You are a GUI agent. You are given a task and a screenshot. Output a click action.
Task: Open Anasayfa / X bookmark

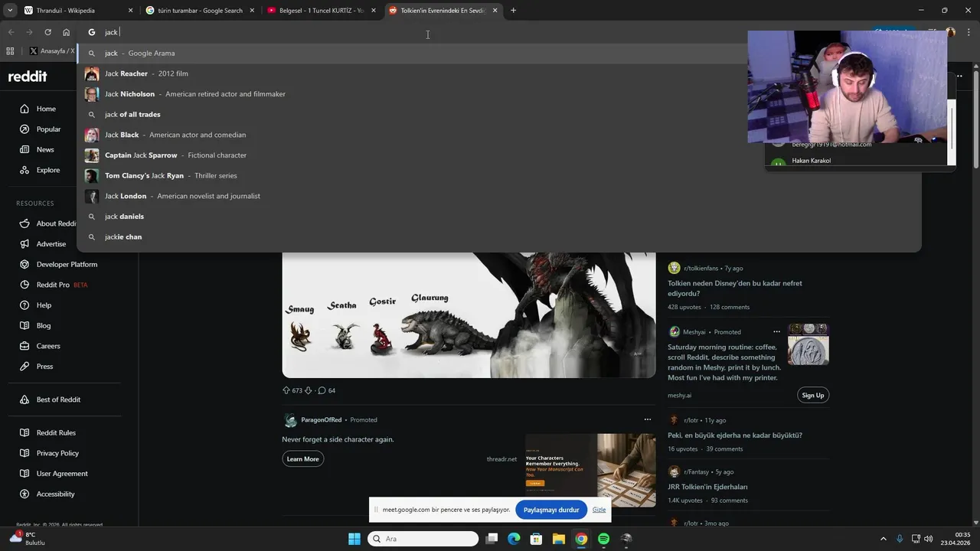click(51, 51)
